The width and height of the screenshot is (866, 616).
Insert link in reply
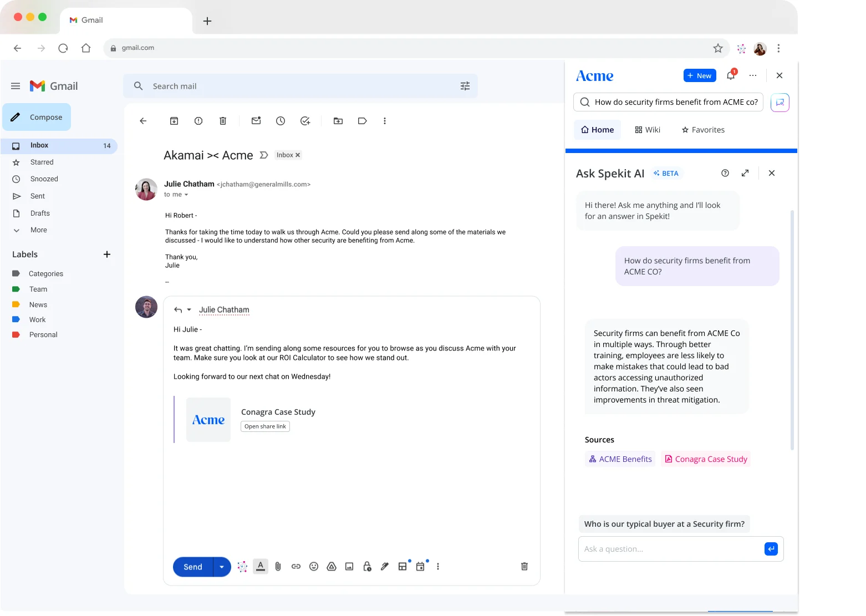tap(296, 567)
